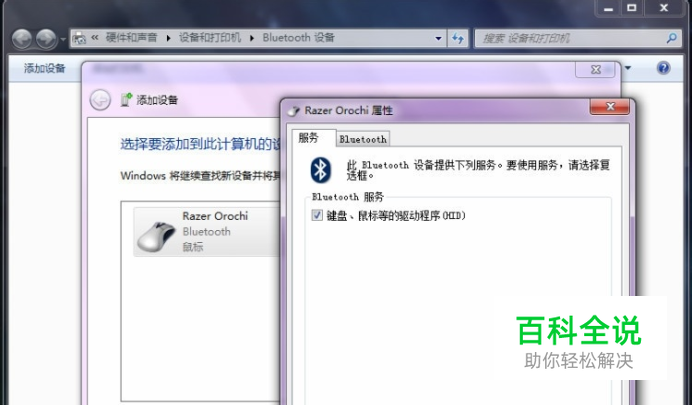This screenshot has height=405, width=692.
Task: Expand the arrow after 硬件和声音
Action: [169, 38]
